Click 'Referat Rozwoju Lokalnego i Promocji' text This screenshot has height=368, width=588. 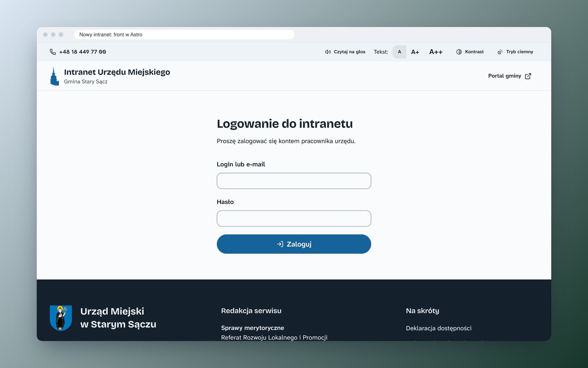click(x=274, y=337)
